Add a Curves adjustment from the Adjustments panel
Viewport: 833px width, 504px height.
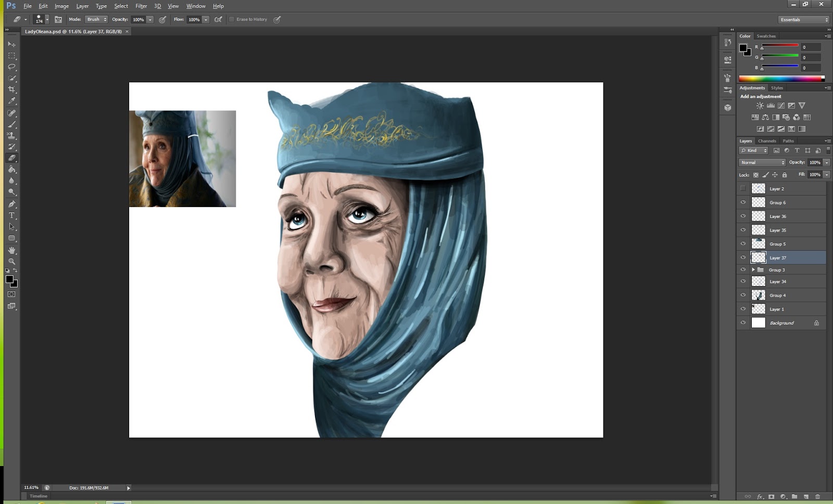tap(781, 106)
